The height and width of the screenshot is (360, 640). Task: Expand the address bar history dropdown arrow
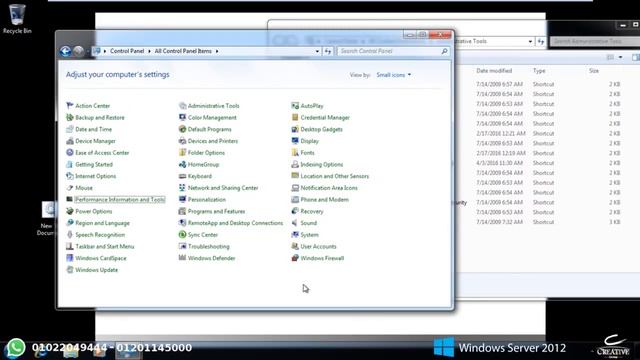tap(317, 51)
